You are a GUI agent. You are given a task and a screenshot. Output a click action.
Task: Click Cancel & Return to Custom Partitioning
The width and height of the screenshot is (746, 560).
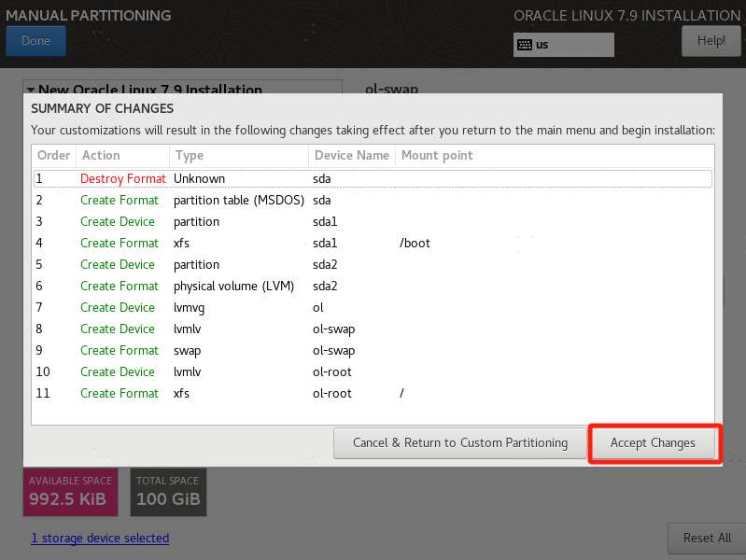tap(459, 443)
